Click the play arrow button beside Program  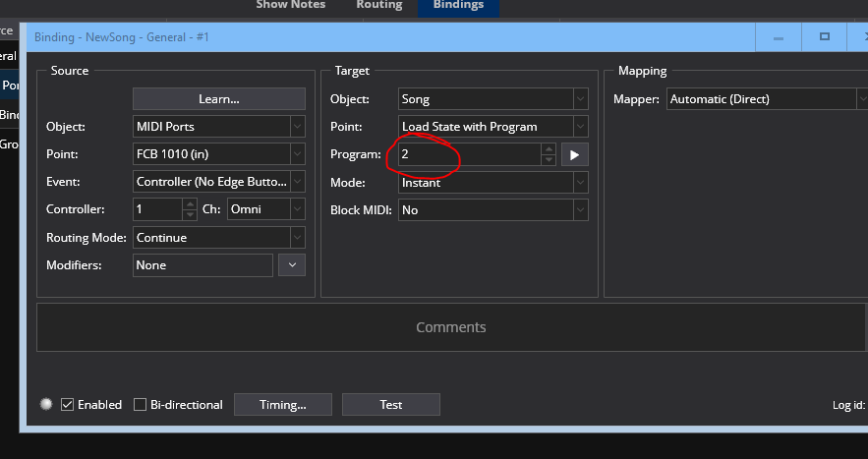pyautogui.click(x=575, y=154)
